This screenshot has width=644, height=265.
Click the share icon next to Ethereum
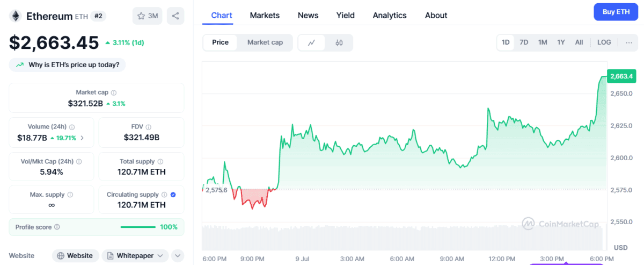[175, 16]
